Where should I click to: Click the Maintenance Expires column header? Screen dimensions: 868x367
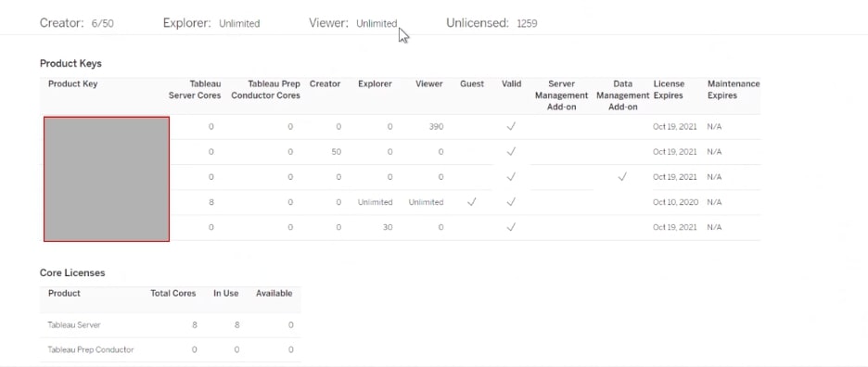[x=734, y=90]
